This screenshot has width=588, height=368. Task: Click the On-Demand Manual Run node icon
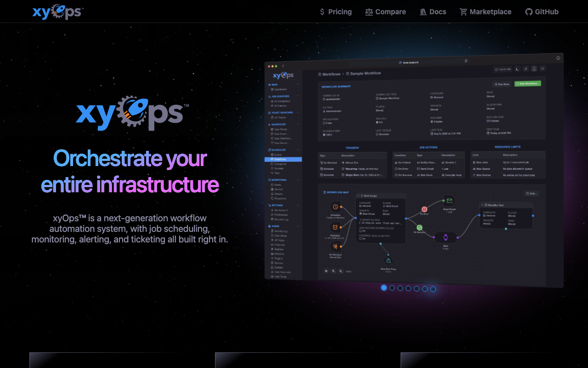(x=335, y=247)
